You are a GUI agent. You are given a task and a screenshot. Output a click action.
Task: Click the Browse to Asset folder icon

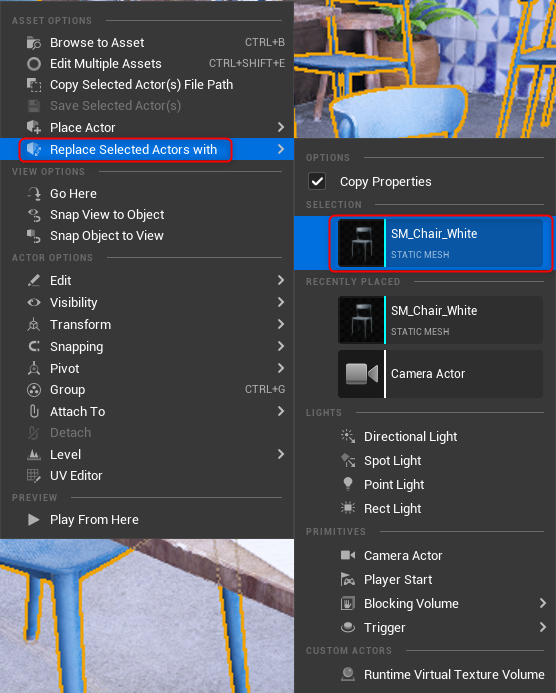34,43
